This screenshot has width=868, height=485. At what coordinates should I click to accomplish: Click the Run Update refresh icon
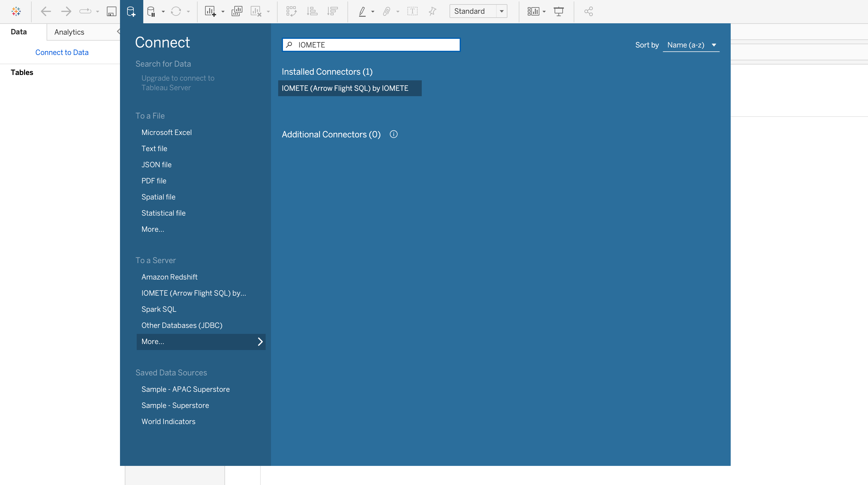176,11
